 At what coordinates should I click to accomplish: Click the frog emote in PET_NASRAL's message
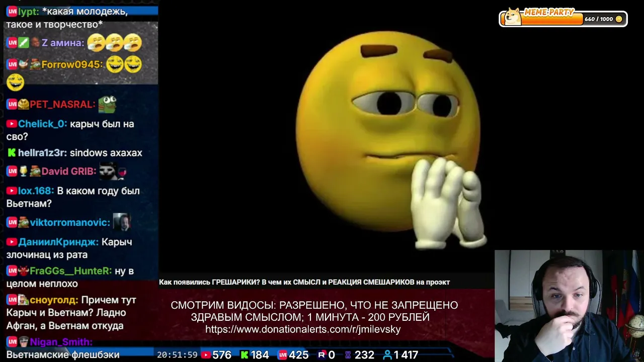107,104
